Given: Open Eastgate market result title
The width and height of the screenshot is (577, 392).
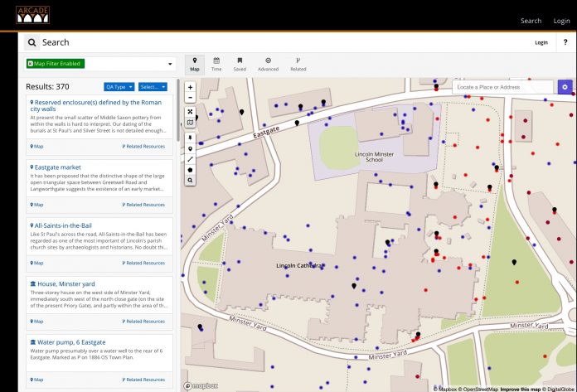Looking at the screenshot, I should click(x=59, y=167).
